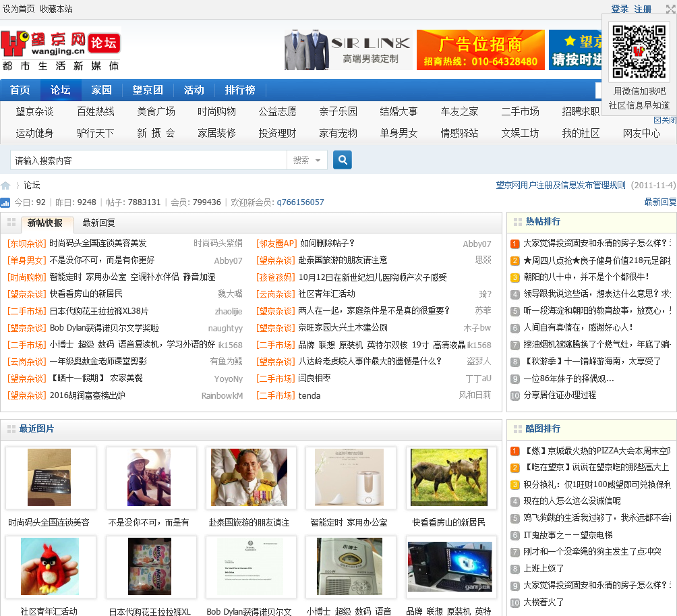Open post 快看看房山的新居民 in list
This screenshot has height=616, width=677.
tap(86, 294)
